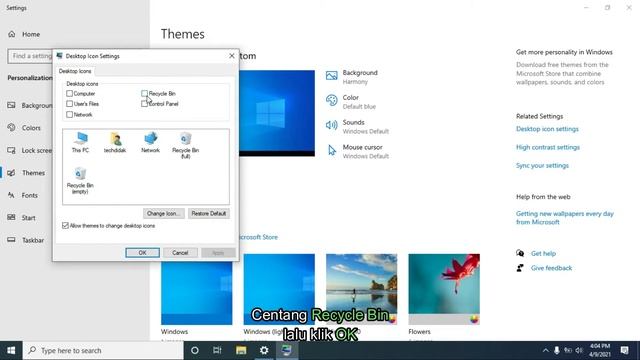This screenshot has width=640, height=360.
Task: Show hidden icons in the system tray
Action: click(x=545, y=350)
